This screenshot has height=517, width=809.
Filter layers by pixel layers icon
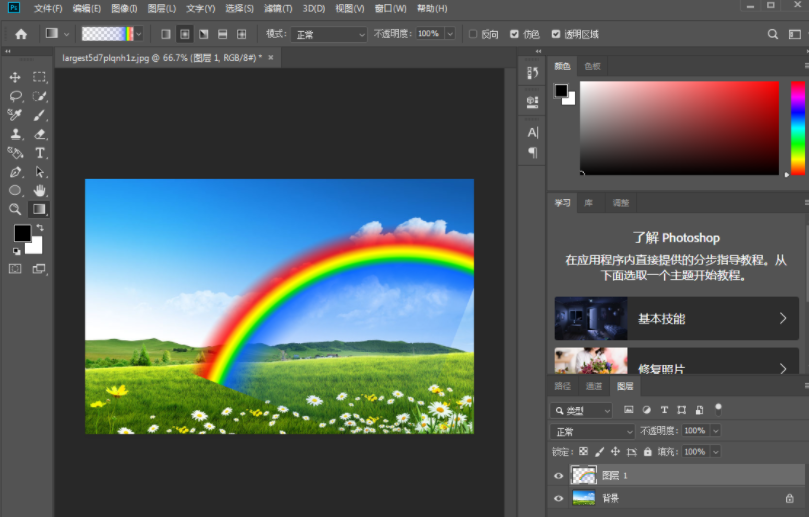click(x=628, y=410)
